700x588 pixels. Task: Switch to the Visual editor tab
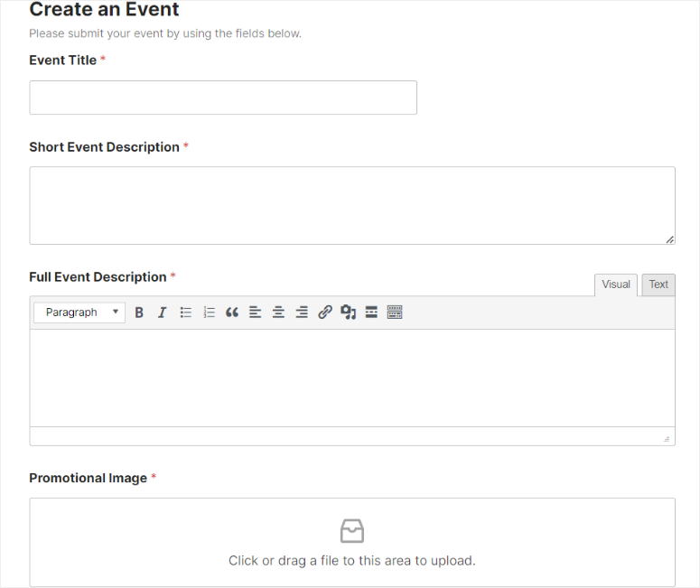616,285
